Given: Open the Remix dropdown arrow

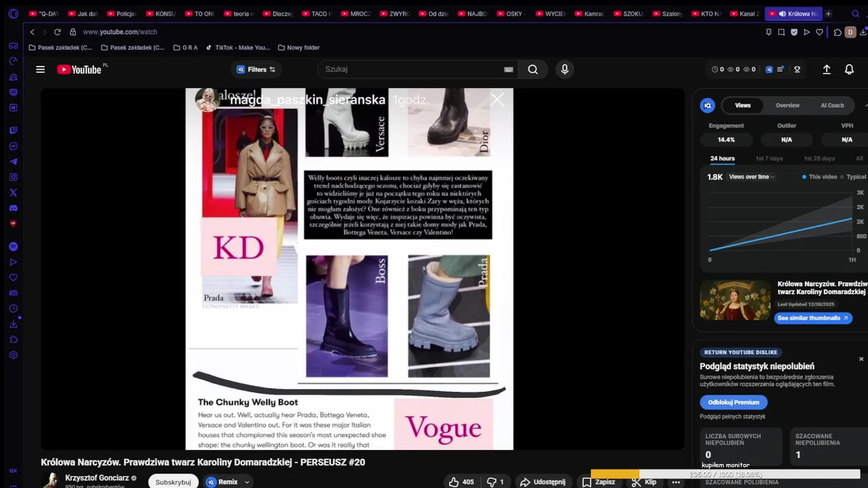Looking at the screenshot, I should [247, 482].
